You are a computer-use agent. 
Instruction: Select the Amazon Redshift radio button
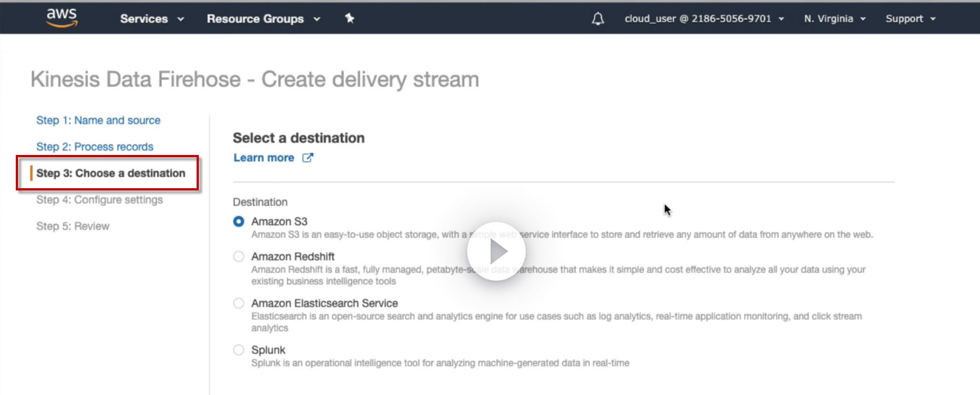coord(239,256)
